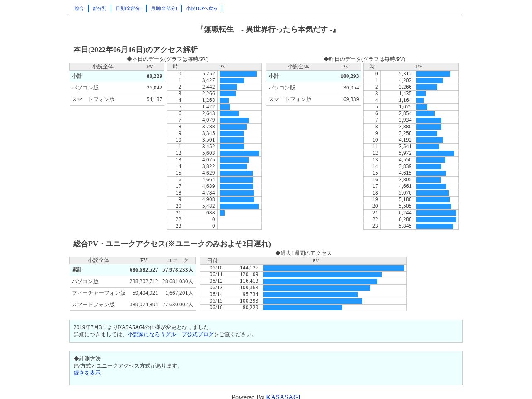Click the 06/15 date cell
The width and height of the screenshot is (532, 399).
pyautogui.click(x=213, y=301)
